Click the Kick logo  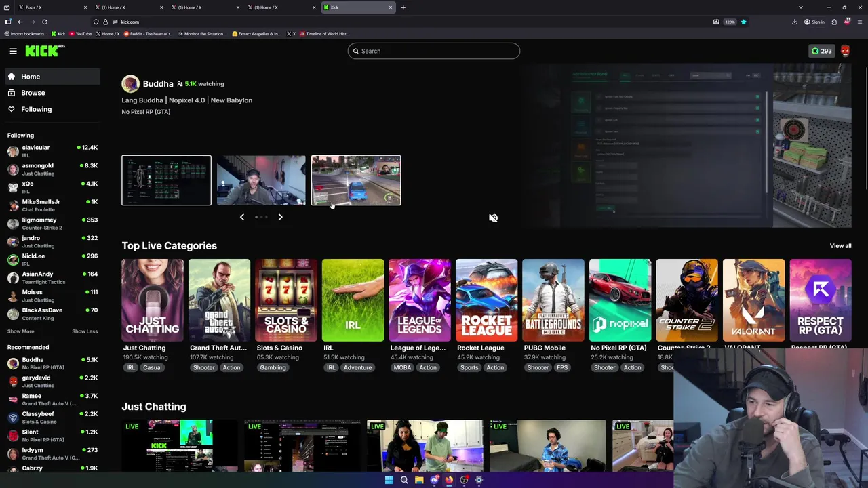pos(45,51)
